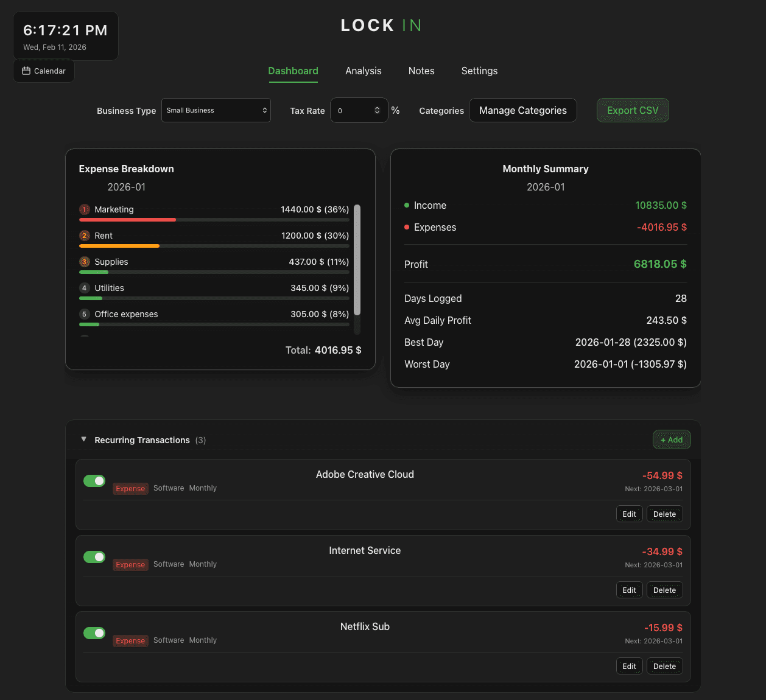Click the red Expenses dot indicator
This screenshot has height=700, width=766.
click(407, 228)
